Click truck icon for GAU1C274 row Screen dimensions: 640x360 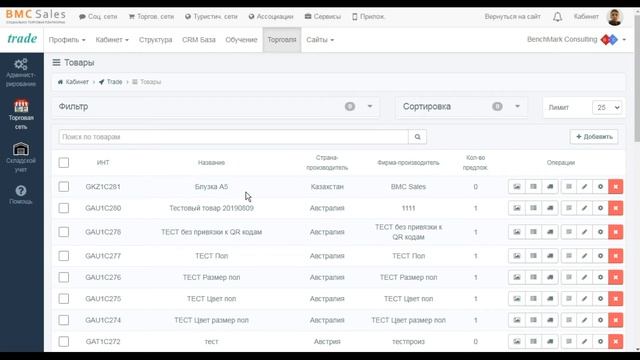550,320
